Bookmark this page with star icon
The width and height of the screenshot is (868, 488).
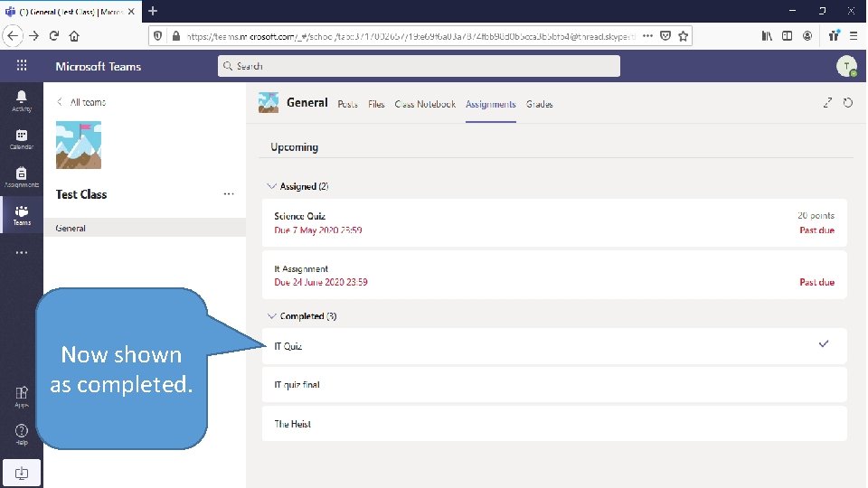coord(684,36)
